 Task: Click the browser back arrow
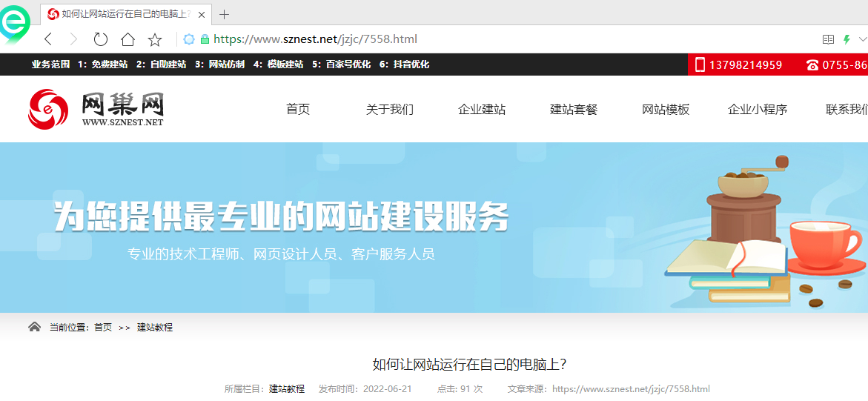(x=48, y=39)
